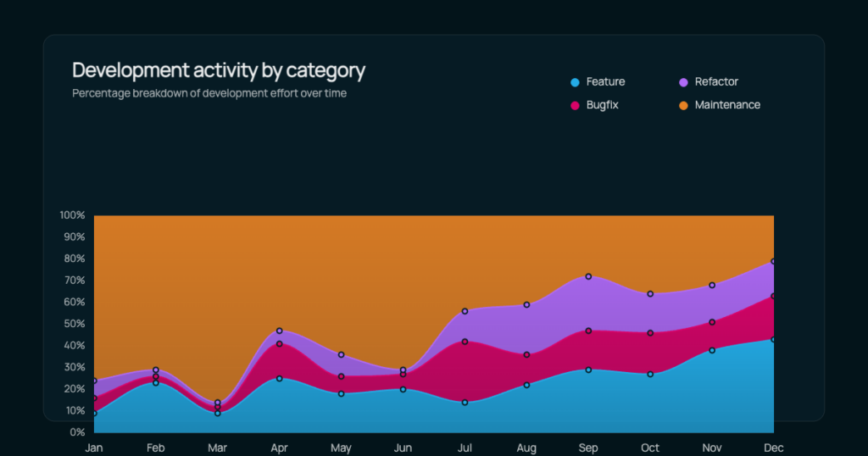This screenshot has height=456, width=868.
Task: Select the Refactor data point for Aug
Action: 526,305
